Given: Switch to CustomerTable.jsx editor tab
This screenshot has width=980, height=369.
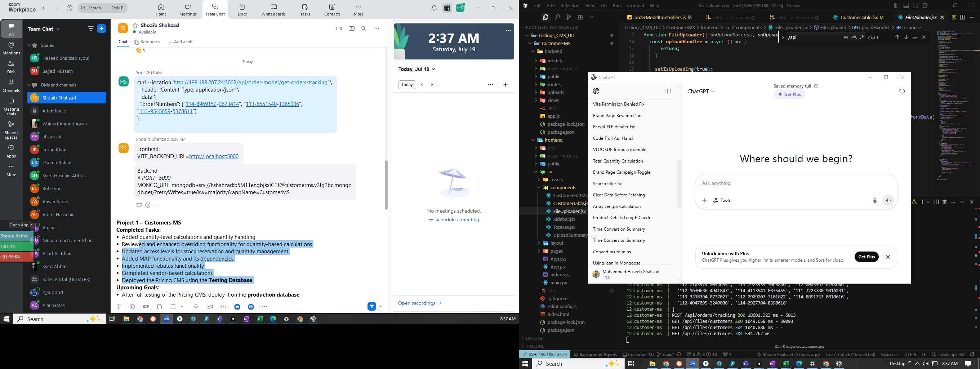Looking at the screenshot, I should (858, 17).
